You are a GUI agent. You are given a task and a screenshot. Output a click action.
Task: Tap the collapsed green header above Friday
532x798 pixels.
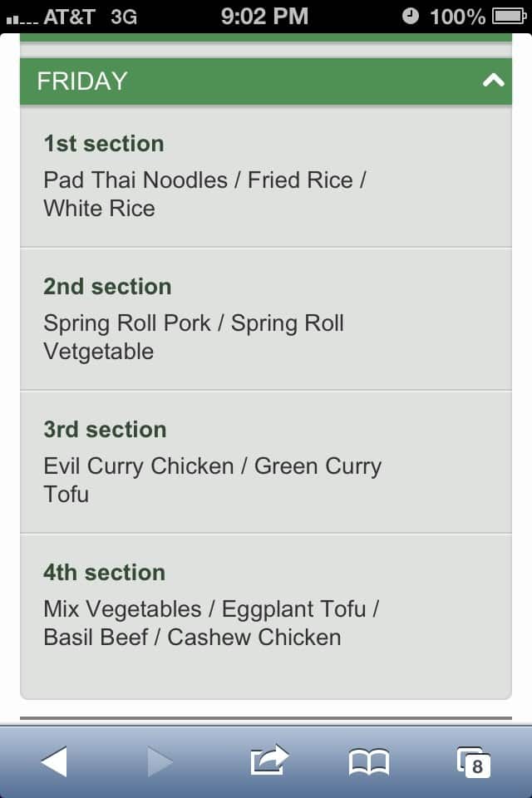266,37
